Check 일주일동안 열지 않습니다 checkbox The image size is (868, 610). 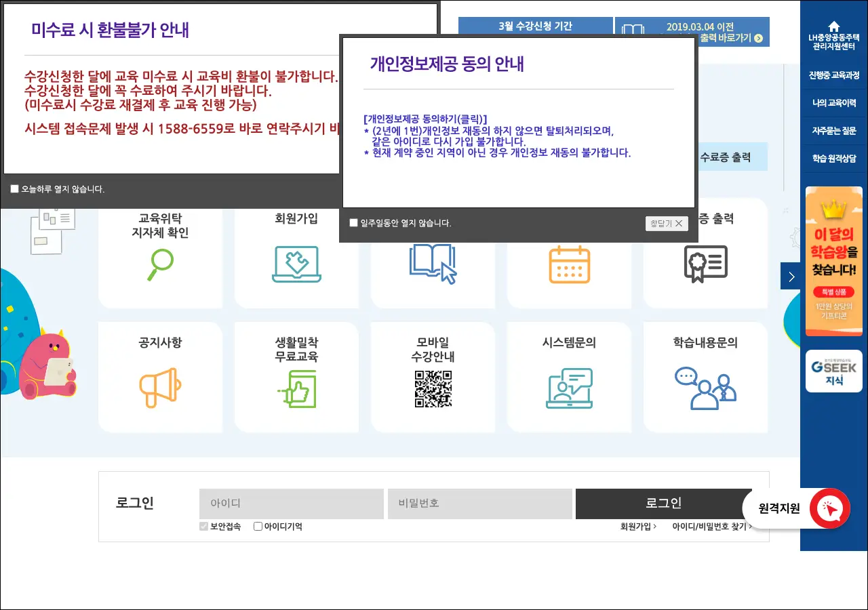tap(353, 223)
